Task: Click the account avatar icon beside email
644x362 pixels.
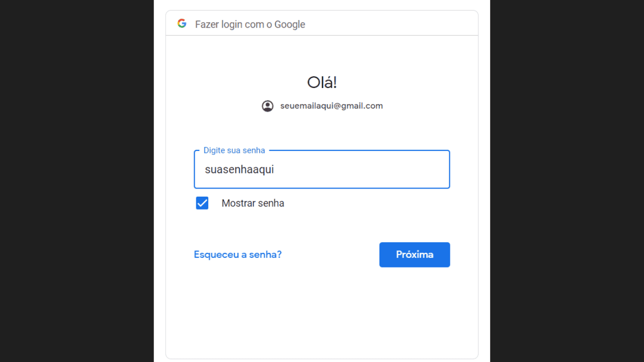Action: tap(268, 106)
